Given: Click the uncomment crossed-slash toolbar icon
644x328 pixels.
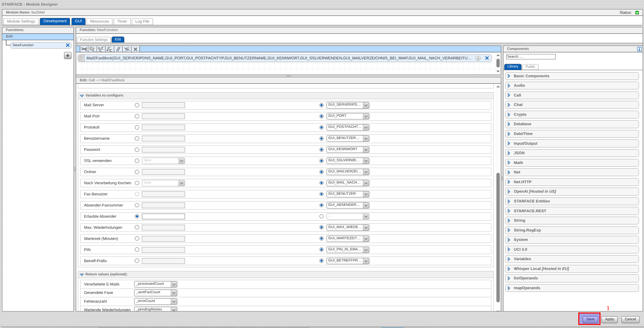Looking at the screenshot, I should tap(127, 49).
